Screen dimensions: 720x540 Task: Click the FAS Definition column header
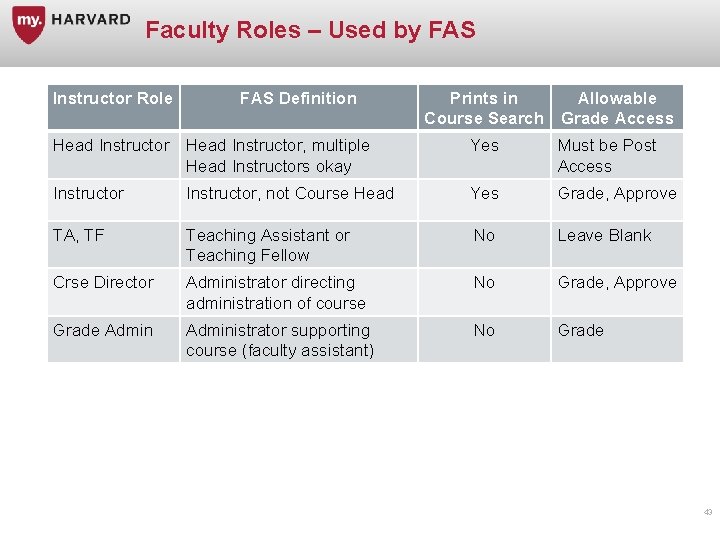(x=298, y=98)
